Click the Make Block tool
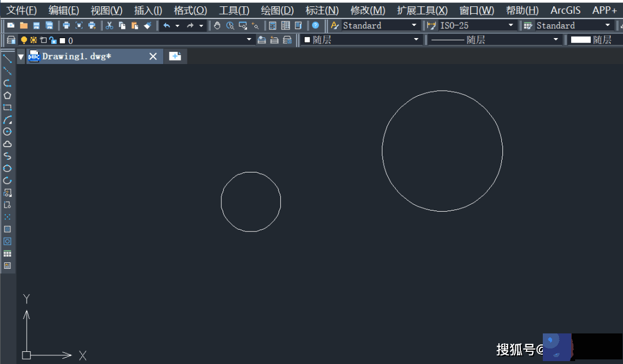 tap(7, 205)
